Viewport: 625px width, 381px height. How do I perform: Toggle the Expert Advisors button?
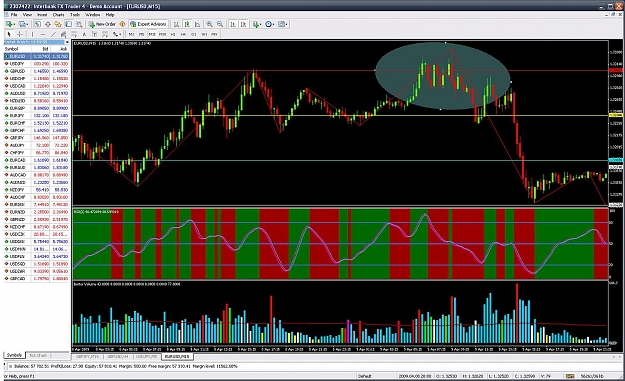point(148,24)
